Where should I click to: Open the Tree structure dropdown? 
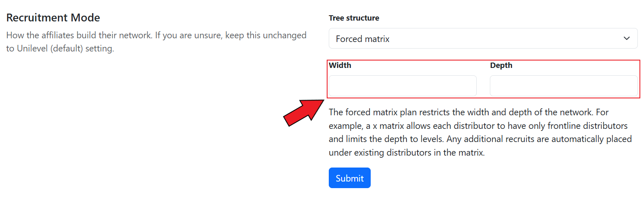pos(483,39)
